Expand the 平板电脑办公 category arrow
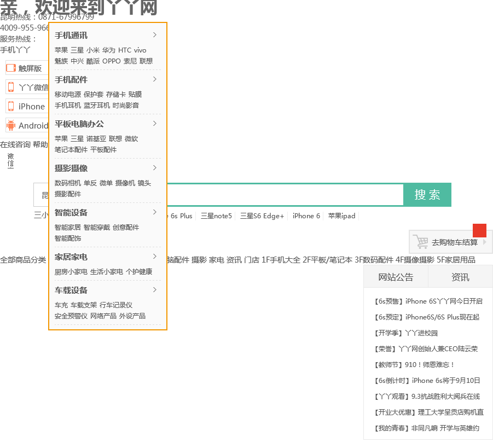Screen dimensions: 493x448 click(155, 124)
